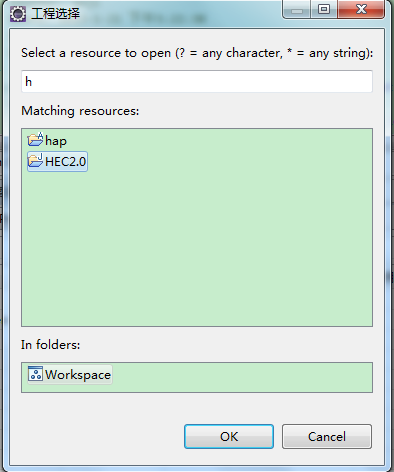This screenshot has height=472, width=394.
Task: Confirm selection with the OK button
Action: pyautogui.click(x=229, y=436)
